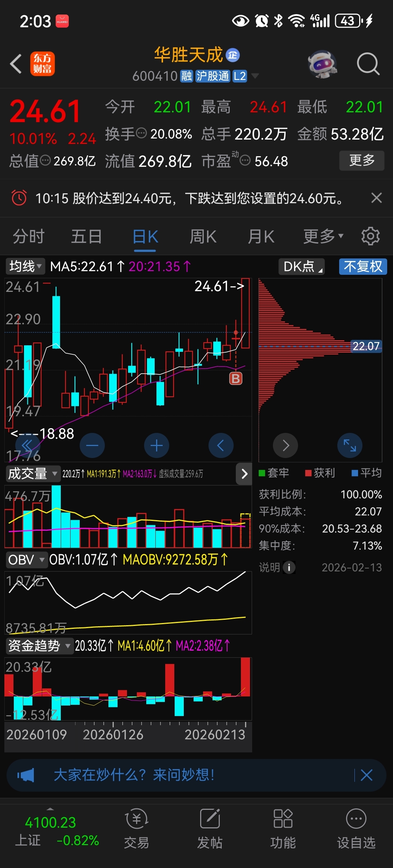Toggle the 不复权 adjustment mode
This screenshot has height=868, width=393.
363,266
